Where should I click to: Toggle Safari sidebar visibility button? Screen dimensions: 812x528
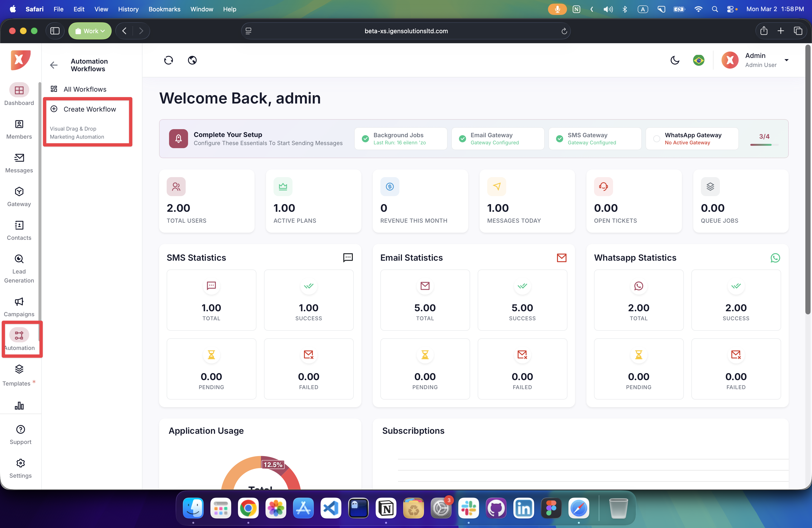[55, 31]
